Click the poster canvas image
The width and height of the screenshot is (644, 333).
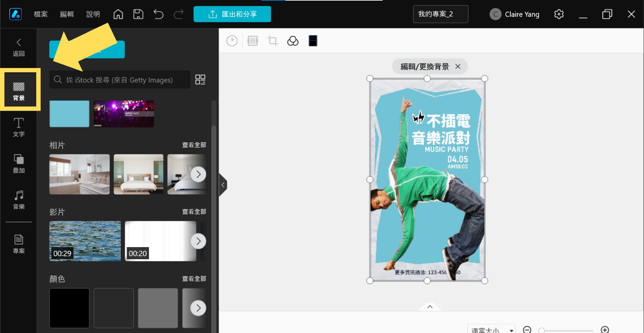pyautogui.click(x=427, y=180)
